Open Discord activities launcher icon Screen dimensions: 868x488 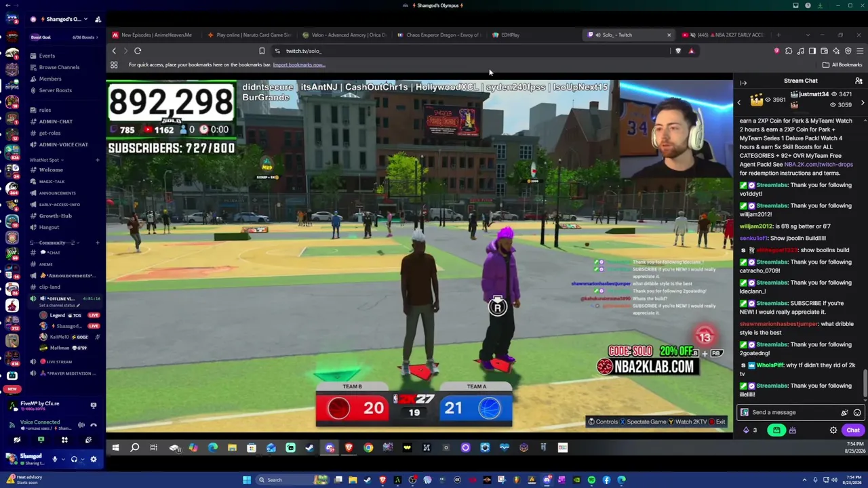click(64, 440)
